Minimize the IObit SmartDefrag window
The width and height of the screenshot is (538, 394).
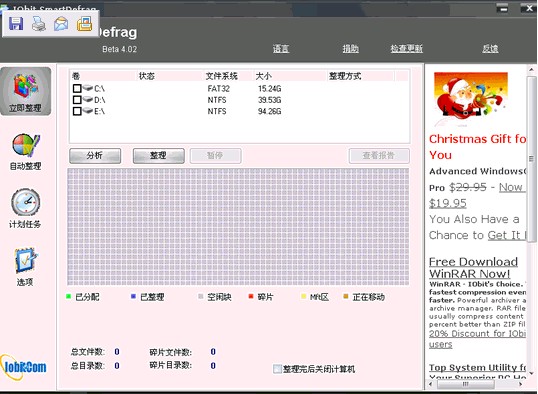tap(503, 8)
